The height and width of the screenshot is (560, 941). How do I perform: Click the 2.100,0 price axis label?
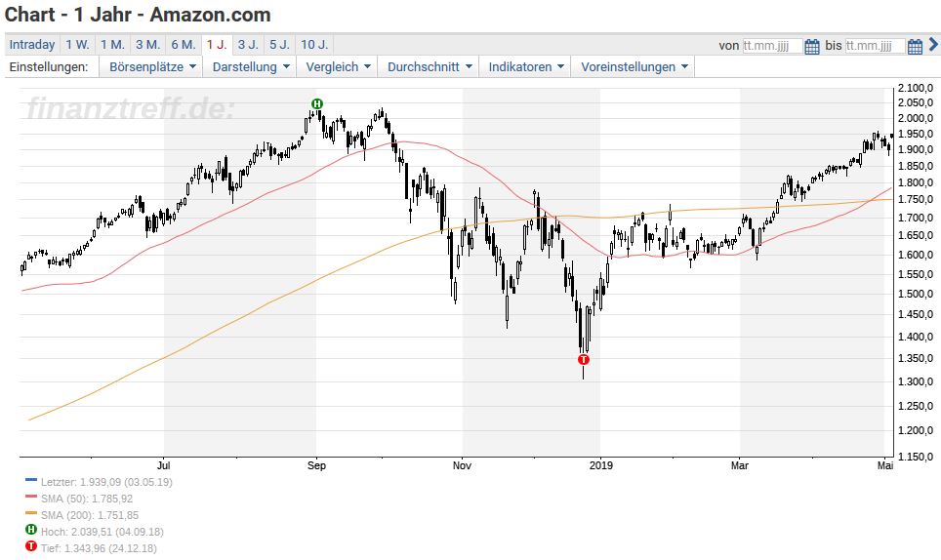pos(916,88)
